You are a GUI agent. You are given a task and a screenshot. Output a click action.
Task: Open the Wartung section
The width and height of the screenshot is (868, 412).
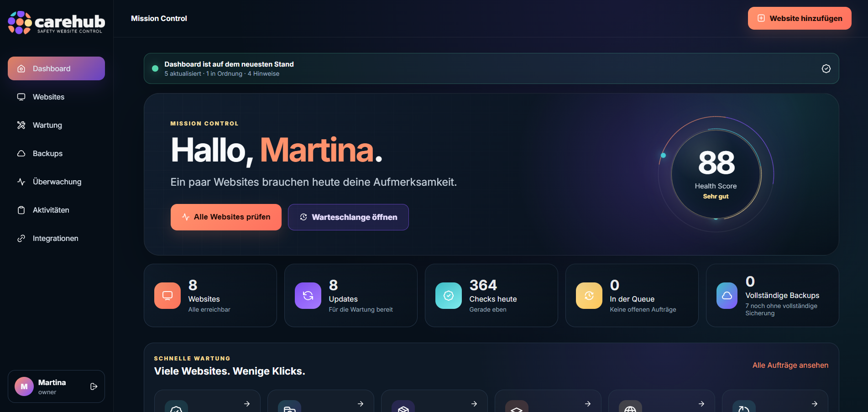pos(56,125)
